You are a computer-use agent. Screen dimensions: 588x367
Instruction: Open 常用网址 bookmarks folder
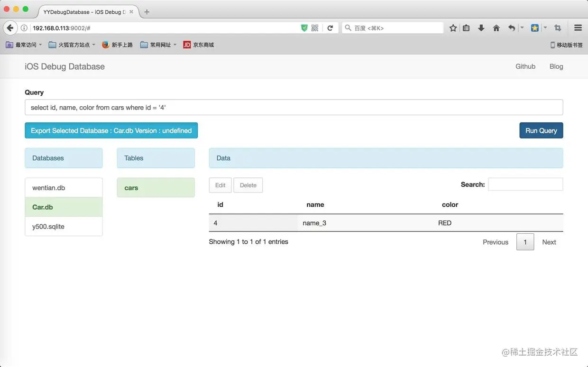(x=158, y=45)
